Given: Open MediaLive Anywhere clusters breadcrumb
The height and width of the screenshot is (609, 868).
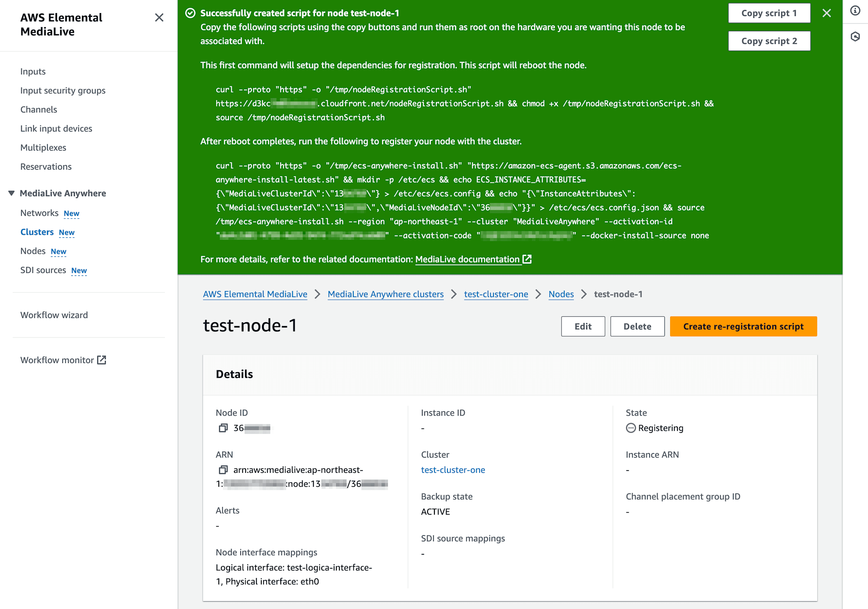Looking at the screenshot, I should click(x=386, y=294).
